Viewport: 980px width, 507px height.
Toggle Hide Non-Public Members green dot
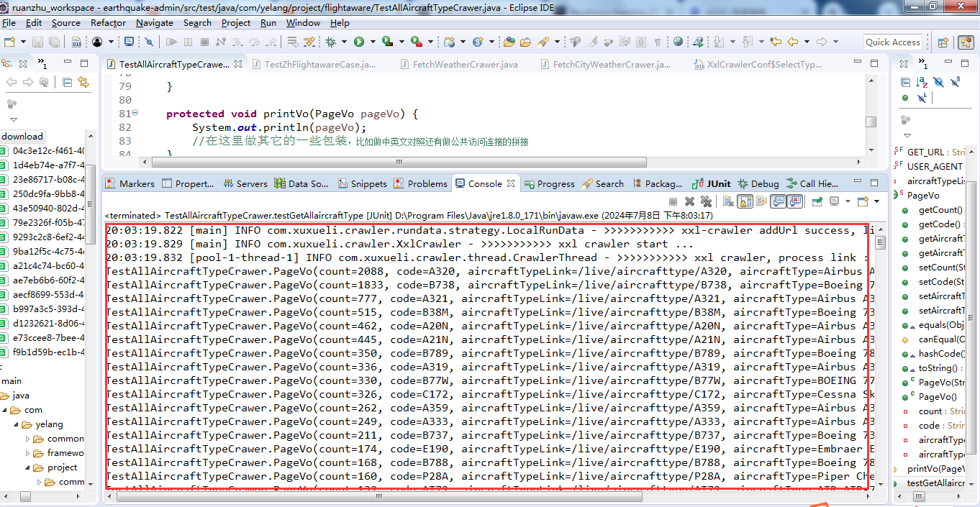[x=905, y=98]
